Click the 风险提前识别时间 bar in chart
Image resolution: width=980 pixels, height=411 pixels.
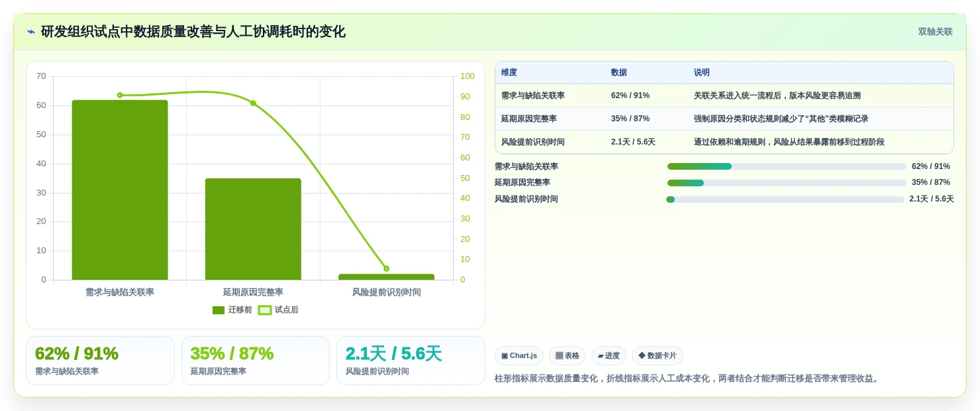[386, 276]
